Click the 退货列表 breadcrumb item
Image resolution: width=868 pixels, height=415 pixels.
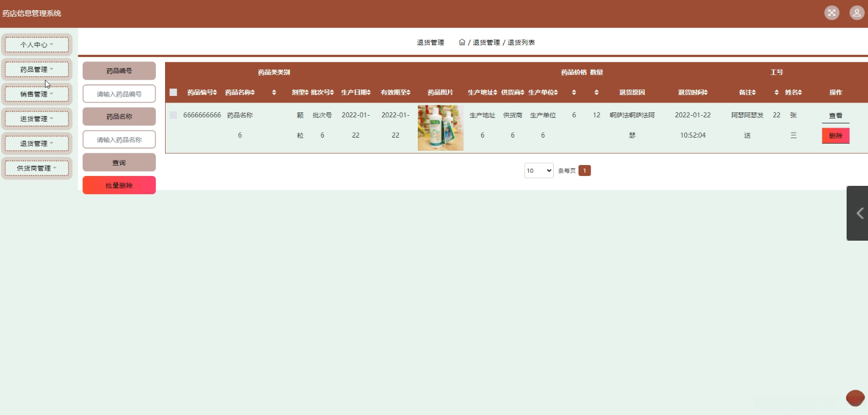pos(521,42)
